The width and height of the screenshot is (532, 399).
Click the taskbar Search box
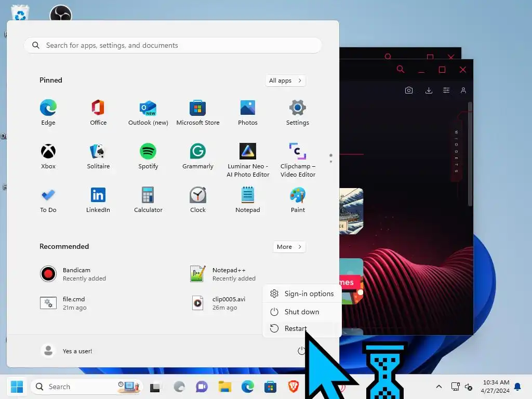(x=87, y=387)
